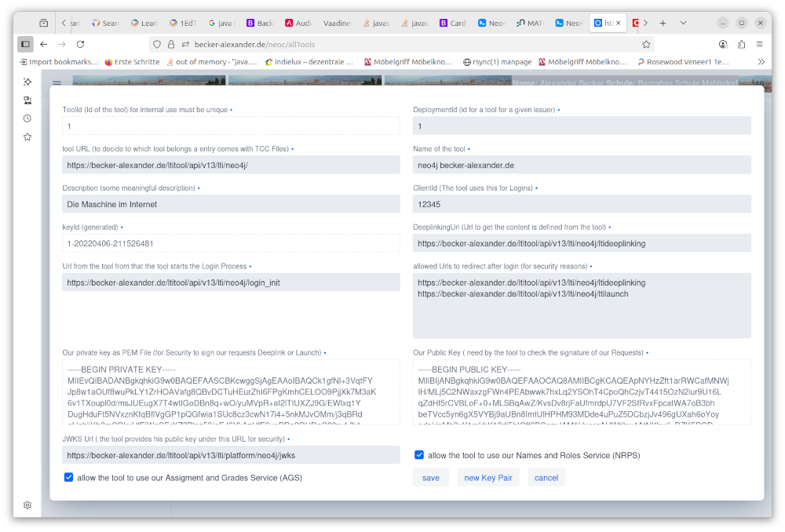Uncheck the Assignment and Grades Service checkbox
Image resolution: width=785 pixels, height=532 pixels.
coord(69,477)
